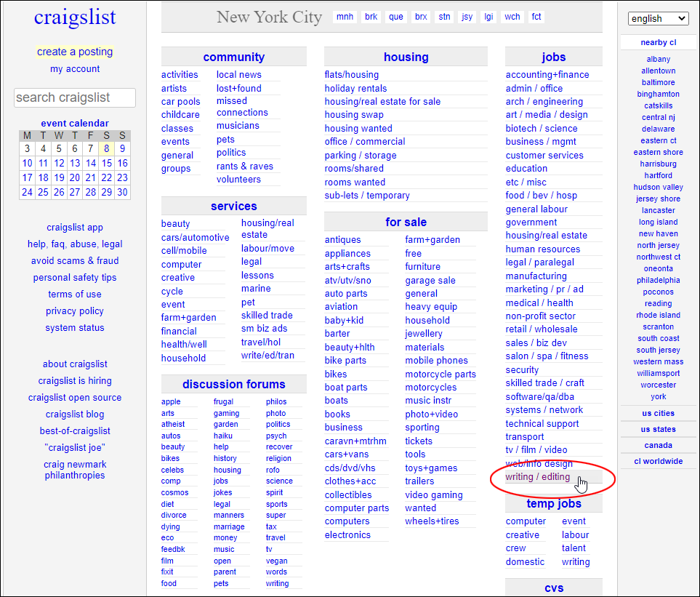Choose day 30 in the event calendar
The height and width of the screenshot is (597, 700).
122,193
